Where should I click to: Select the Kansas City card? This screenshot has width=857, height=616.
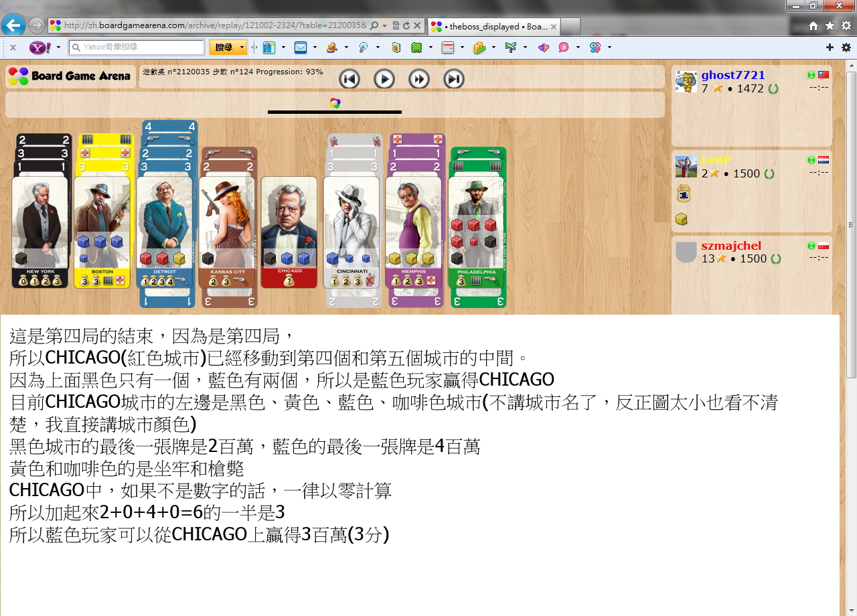(227, 232)
